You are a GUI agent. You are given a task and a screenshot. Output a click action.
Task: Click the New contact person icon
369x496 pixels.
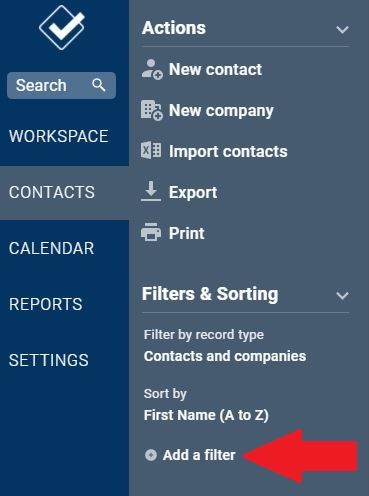[152, 69]
